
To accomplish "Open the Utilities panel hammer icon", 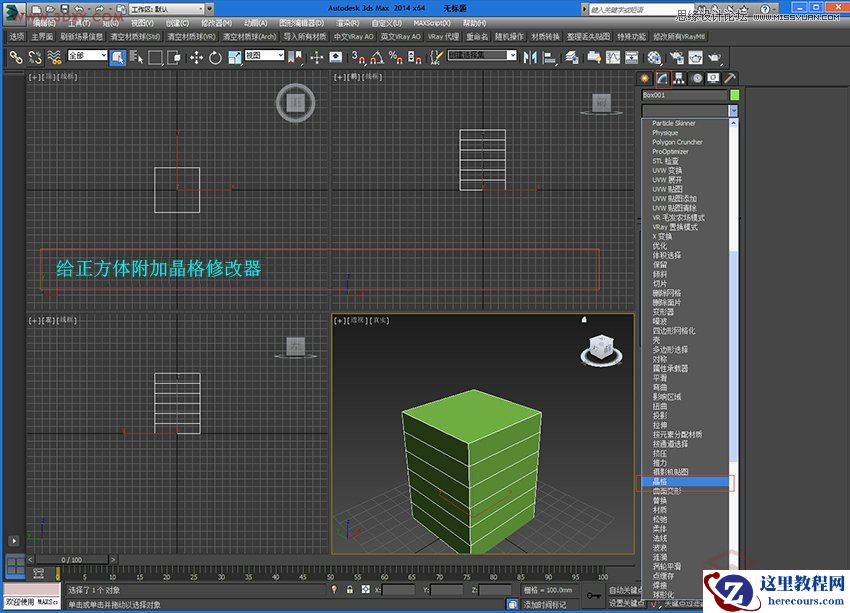I will pyautogui.click(x=729, y=78).
